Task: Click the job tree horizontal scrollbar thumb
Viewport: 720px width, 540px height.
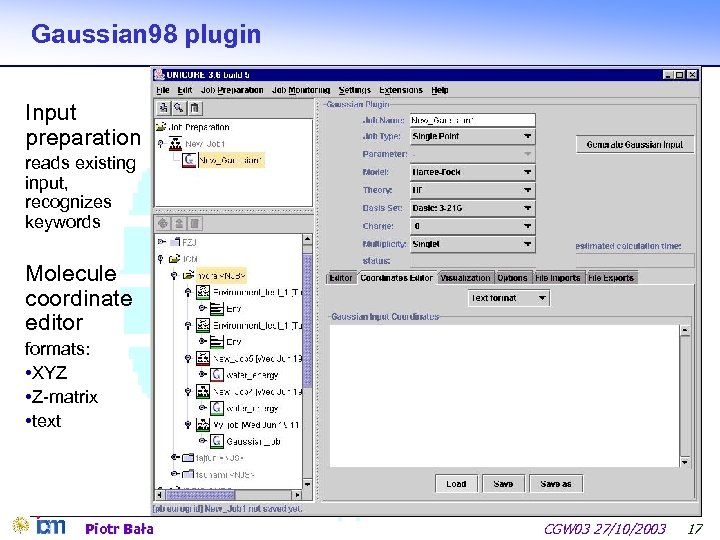Action: tap(200, 495)
